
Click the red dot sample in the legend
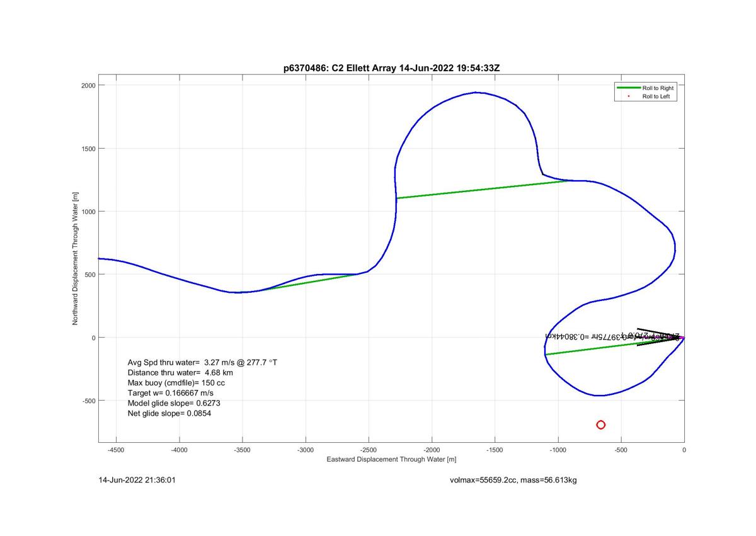629,96
